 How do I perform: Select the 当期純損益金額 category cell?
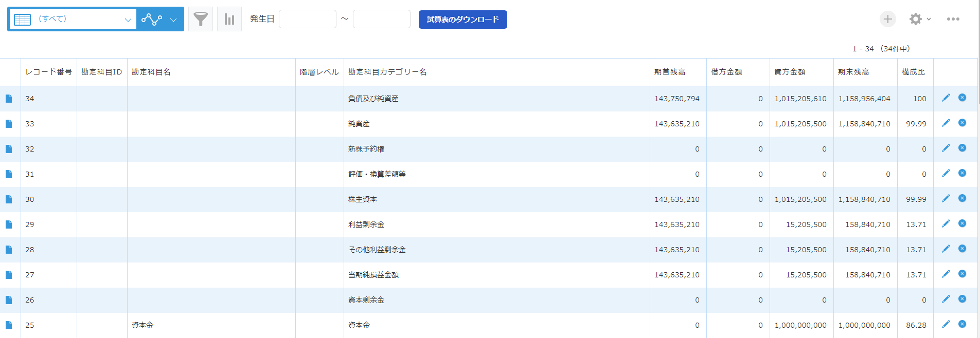pos(497,275)
